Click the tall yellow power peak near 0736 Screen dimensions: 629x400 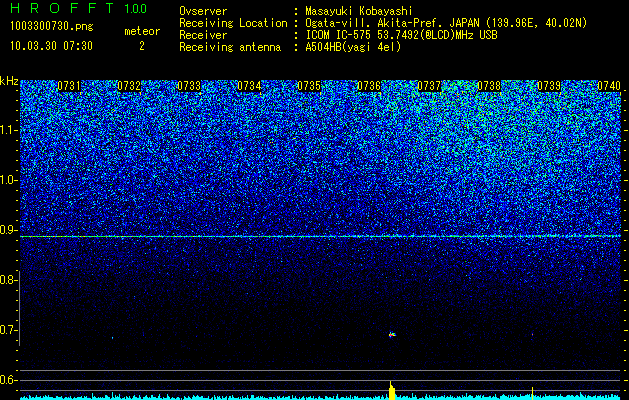point(392,390)
